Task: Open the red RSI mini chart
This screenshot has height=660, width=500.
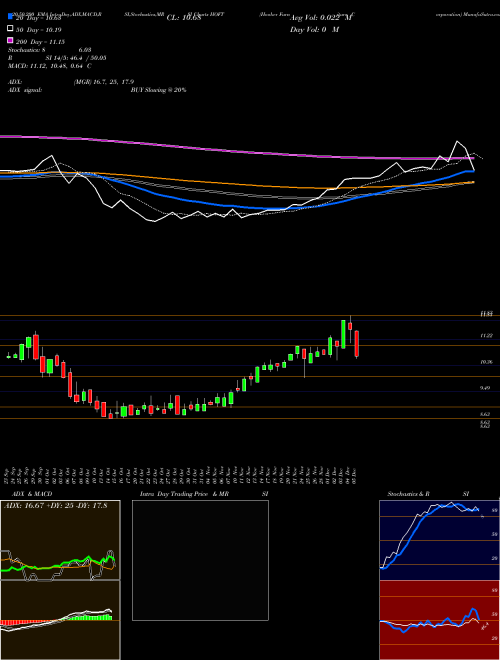Action: click(439, 620)
